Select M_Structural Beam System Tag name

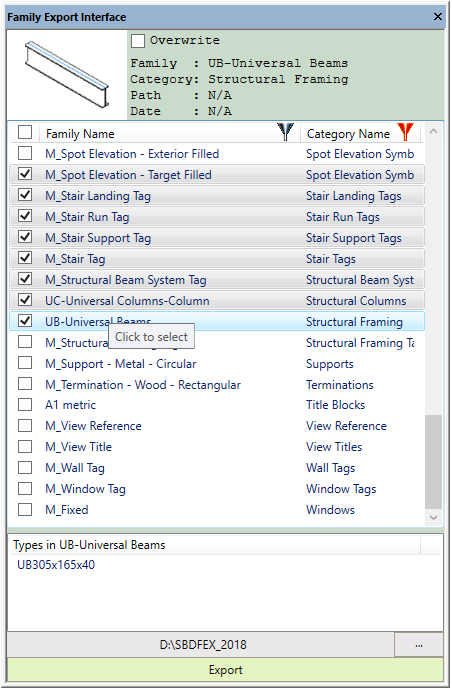(x=126, y=280)
